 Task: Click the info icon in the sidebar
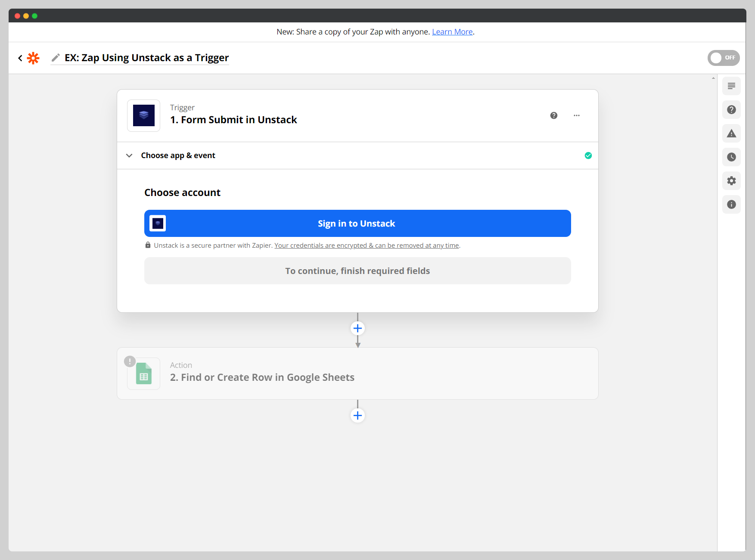[x=731, y=204]
